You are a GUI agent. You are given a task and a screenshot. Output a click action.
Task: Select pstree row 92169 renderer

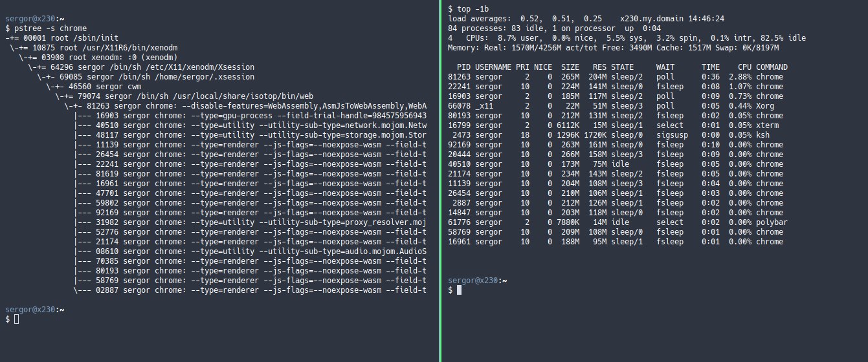[x=249, y=213]
